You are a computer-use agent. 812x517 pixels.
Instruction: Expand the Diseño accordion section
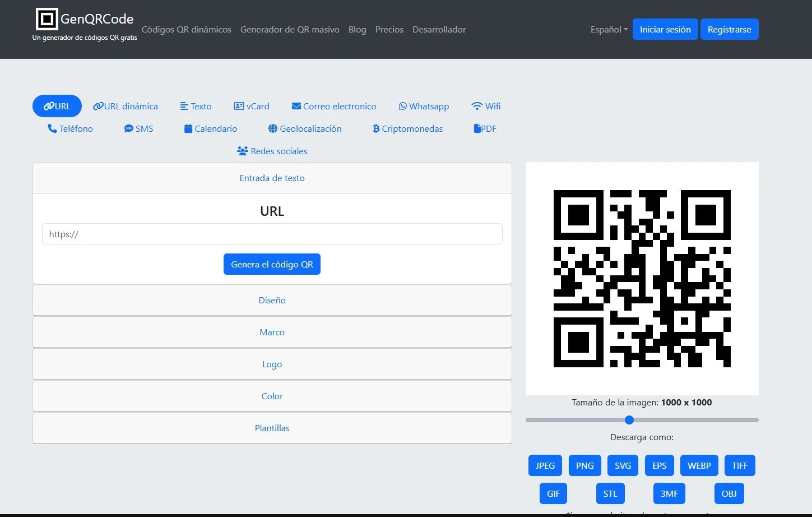coord(272,301)
